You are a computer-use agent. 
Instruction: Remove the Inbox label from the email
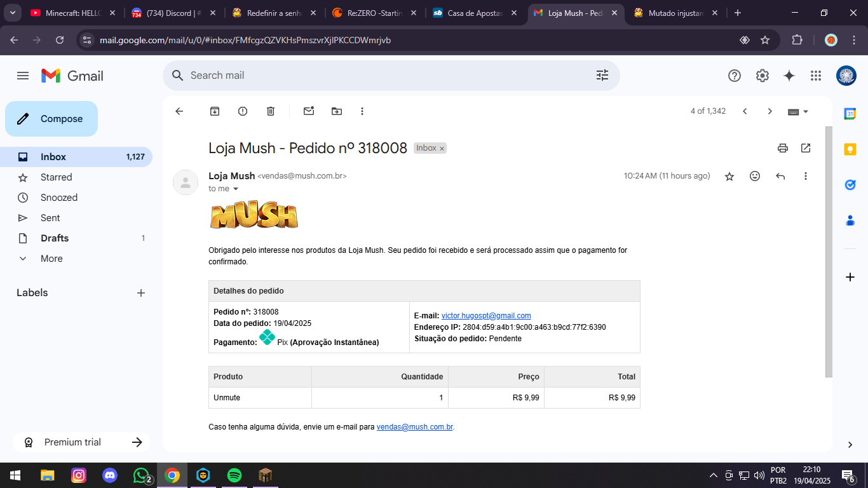point(442,149)
